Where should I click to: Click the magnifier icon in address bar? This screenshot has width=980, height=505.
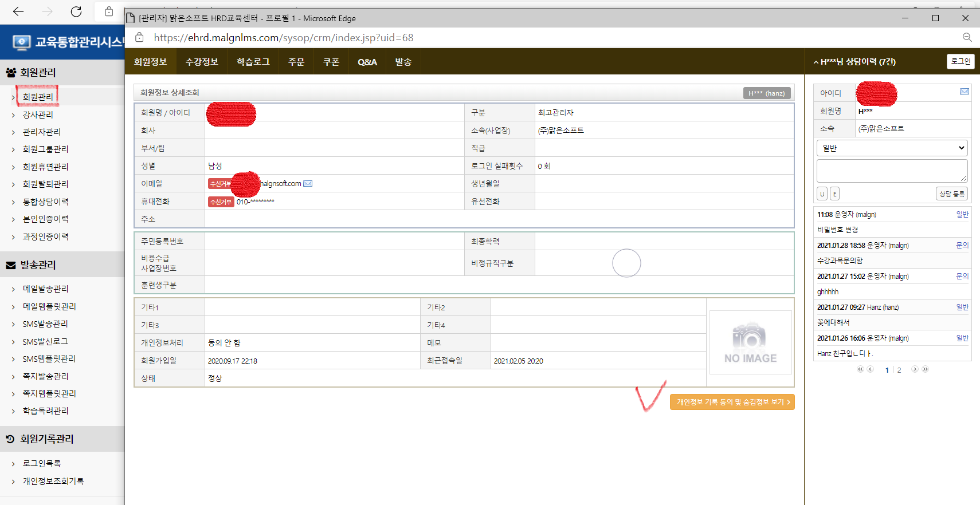[967, 37]
